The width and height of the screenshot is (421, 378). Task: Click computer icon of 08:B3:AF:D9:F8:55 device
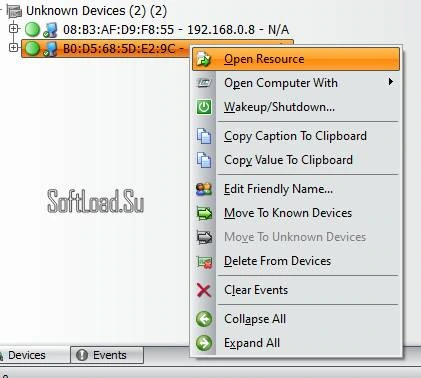50,30
